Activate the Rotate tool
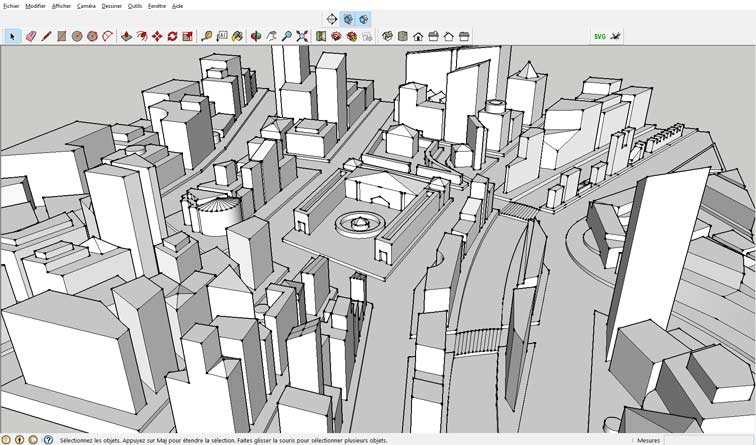The image size is (756, 445). [173, 36]
